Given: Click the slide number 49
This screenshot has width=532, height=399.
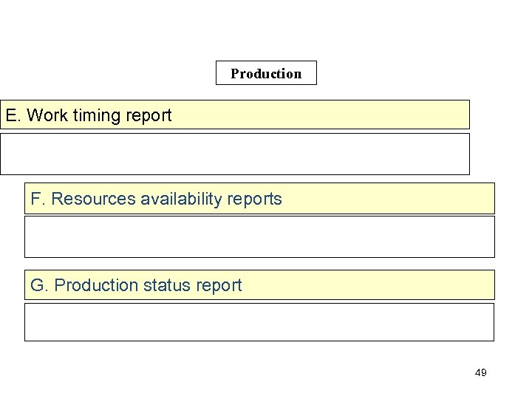Looking at the screenshot, I should tap(480, 372).
